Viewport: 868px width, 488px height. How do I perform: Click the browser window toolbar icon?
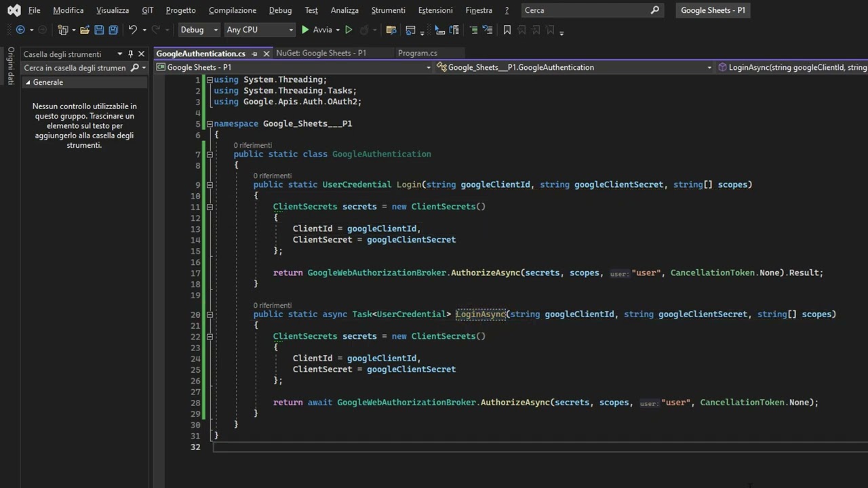point(410,30)
